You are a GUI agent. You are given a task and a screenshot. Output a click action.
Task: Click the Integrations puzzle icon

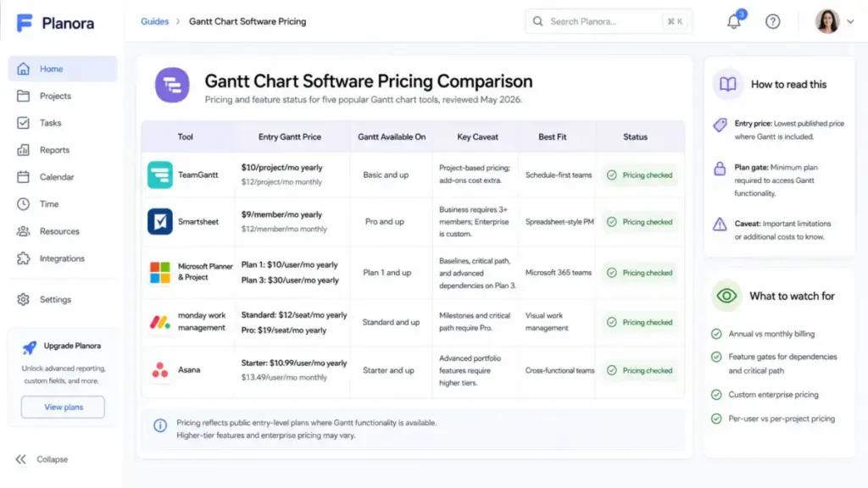[23, 258]
